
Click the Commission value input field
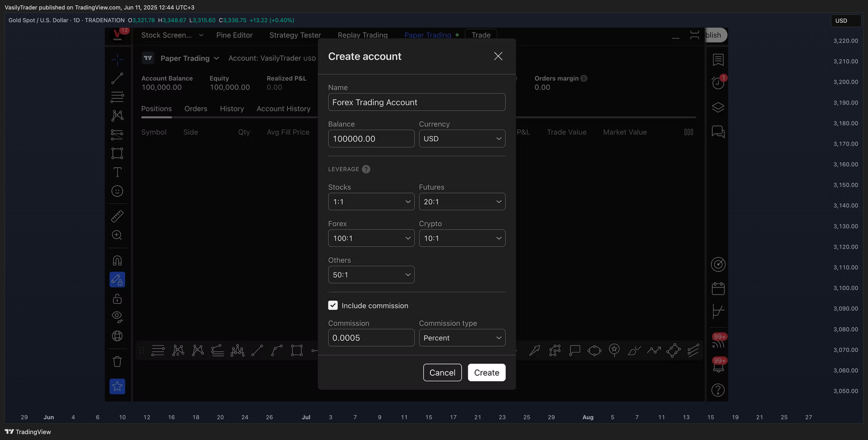tap(371, 337)
